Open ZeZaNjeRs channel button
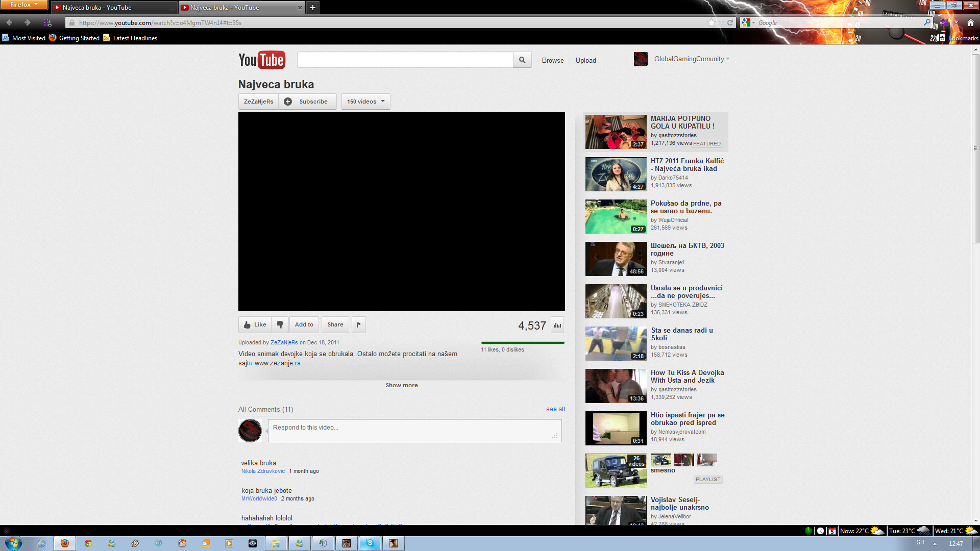 tap(258, 102)
